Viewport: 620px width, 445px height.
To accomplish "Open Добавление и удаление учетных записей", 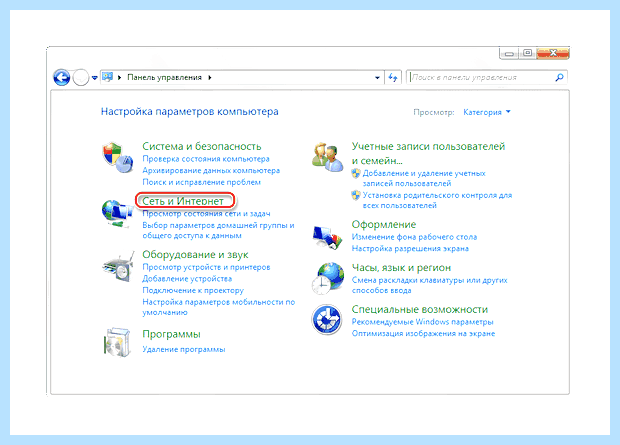I will [424, 178].
